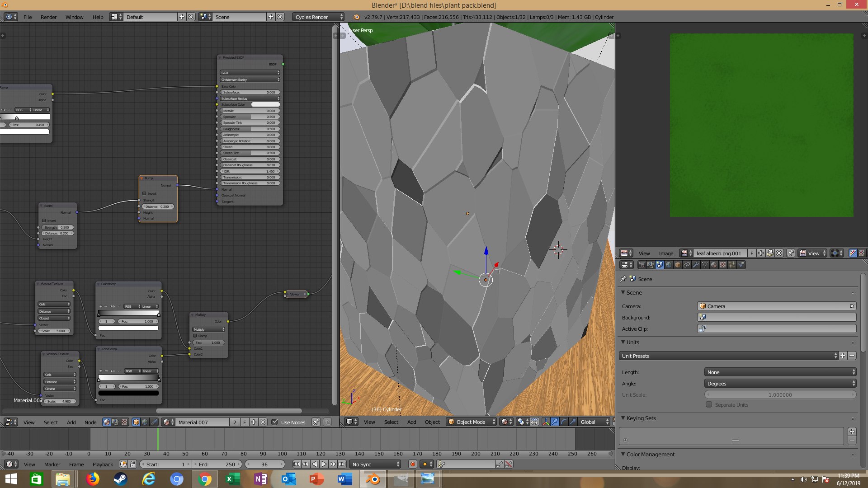Toggle timeline record auto-keyframe button
The height and width of the screenshot is (488, 868).
(x=412, y=464)
